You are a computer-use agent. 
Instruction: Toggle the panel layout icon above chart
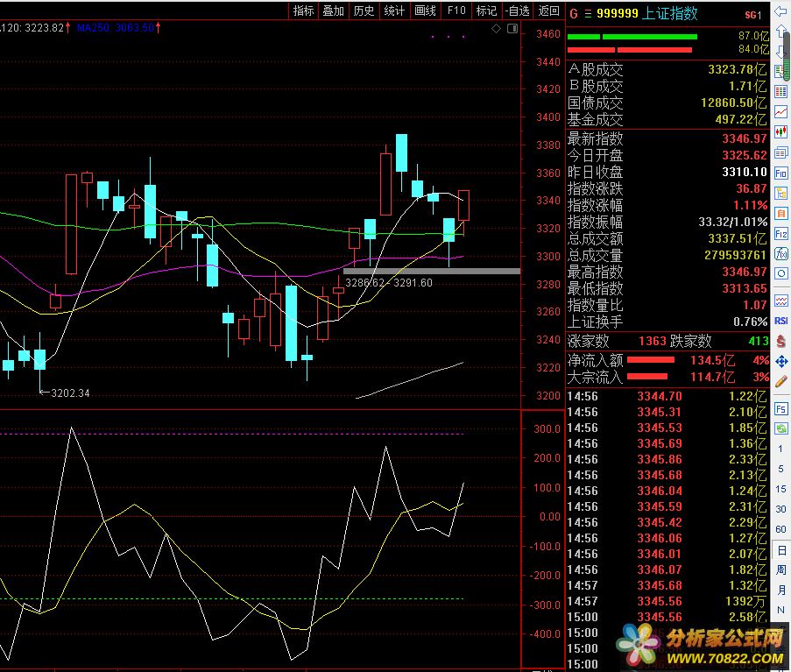512,28
